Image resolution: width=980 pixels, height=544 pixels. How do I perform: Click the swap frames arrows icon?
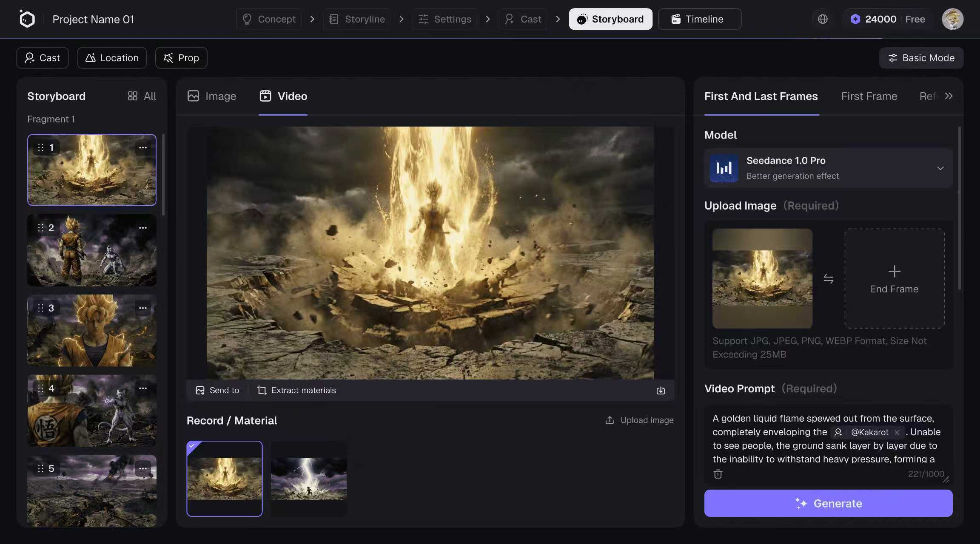[828, 279]
